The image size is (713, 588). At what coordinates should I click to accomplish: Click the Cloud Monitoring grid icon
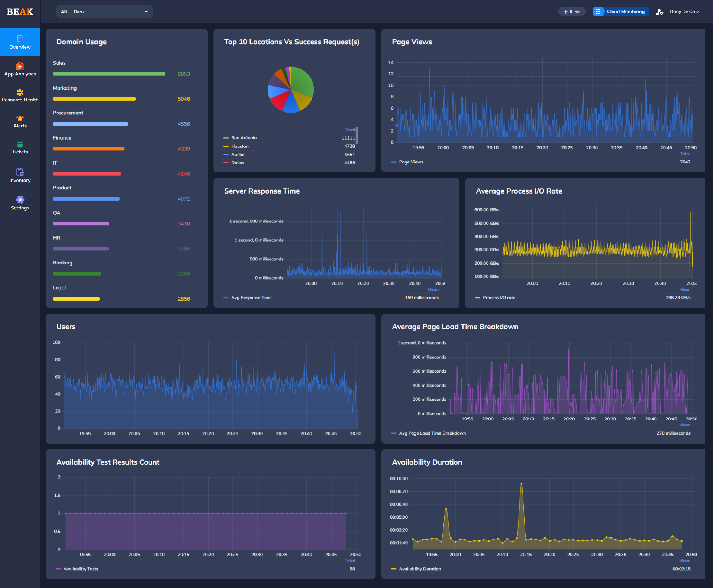[x=598, y=12]
